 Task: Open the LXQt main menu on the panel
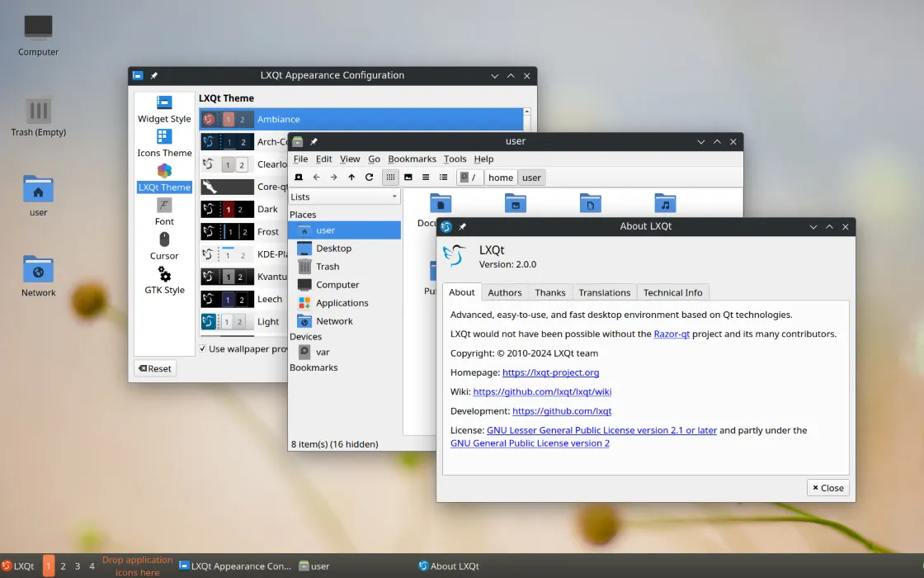[18, 566]
